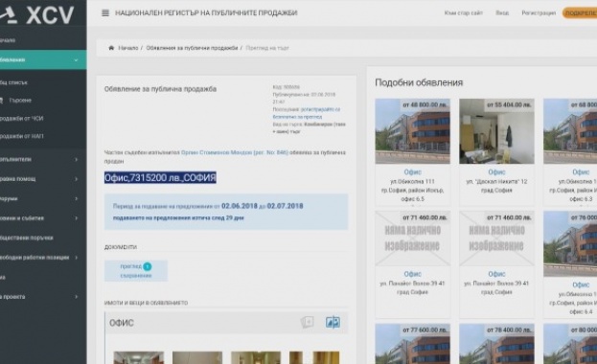Open listing thumbnail priced от 77 600.00 лв.
Screen dimensions: 597x364
coord(412,344)
